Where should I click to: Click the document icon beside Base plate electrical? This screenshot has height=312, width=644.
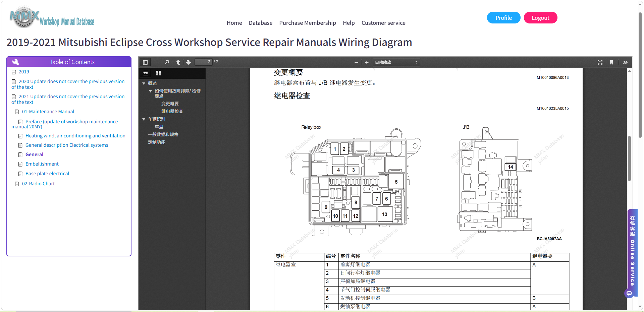(x=20, y=174)
